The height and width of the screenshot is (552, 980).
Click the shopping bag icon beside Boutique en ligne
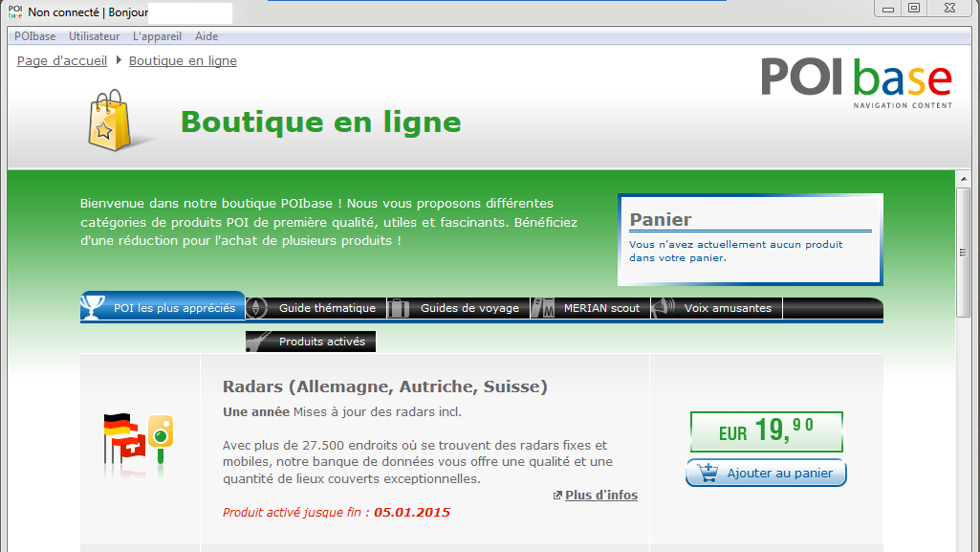coord(108,121)
